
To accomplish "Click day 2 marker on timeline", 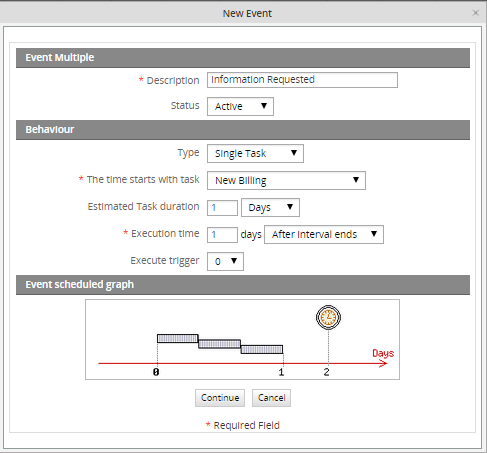I will click(327, 372).
